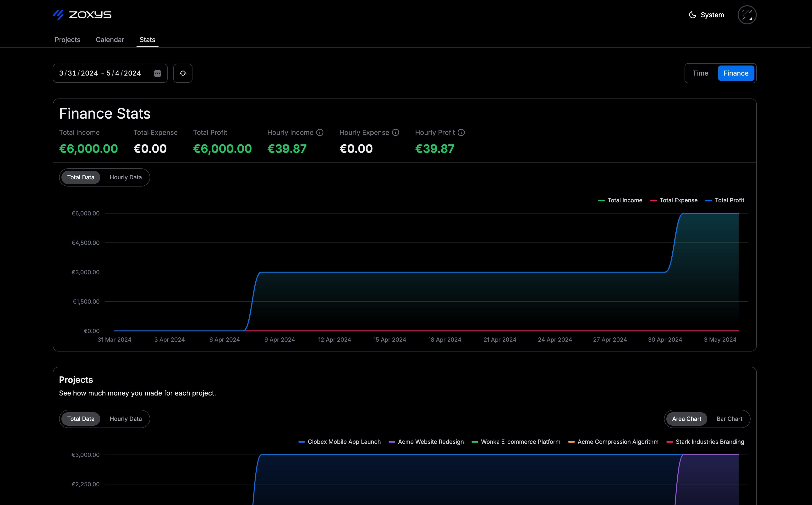This screenshot has width=812, height=505.
Task: Select Total Data in Projects section
Action: pos(81,419)
